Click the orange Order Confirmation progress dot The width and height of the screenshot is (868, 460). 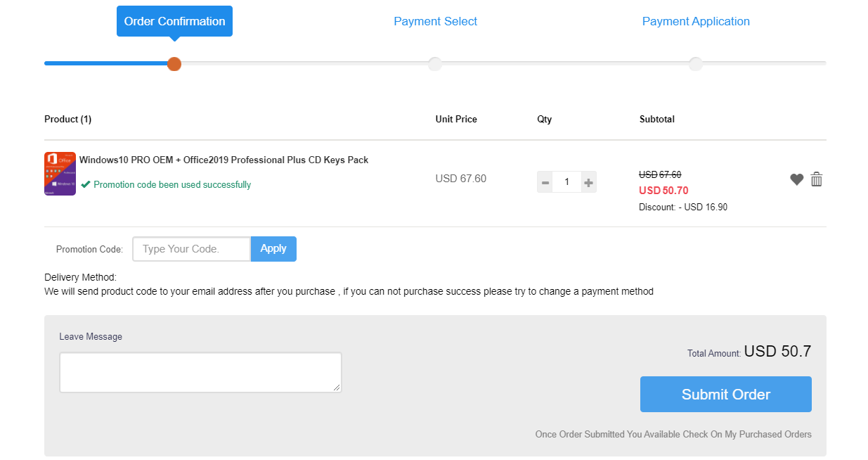tap(174, 64)
